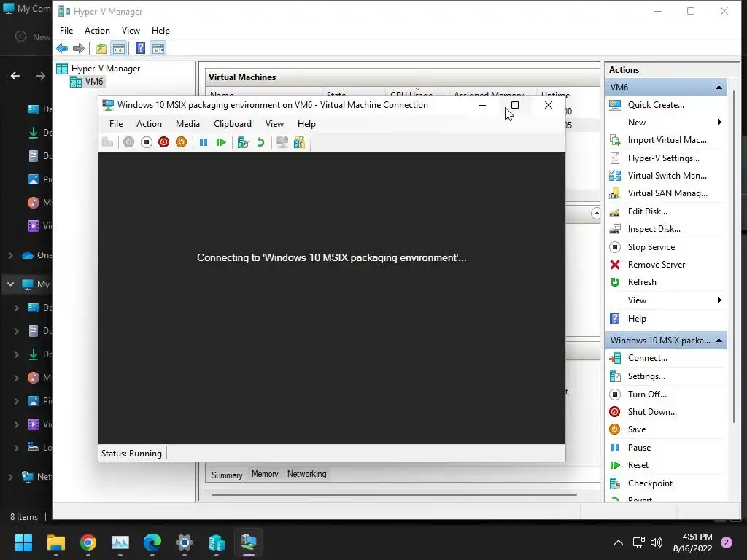This screenshot has width=747, height=560.
Task: Open Virtual Switch Man... action
Action: pyautogui.click(x=667, y=176)
